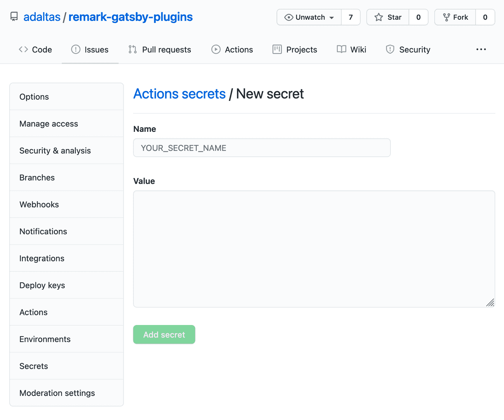Select the Code tab's angle brackets icon
Image resolution: width=504 pixels, height=420 pixels.
[x=23, y=49]
